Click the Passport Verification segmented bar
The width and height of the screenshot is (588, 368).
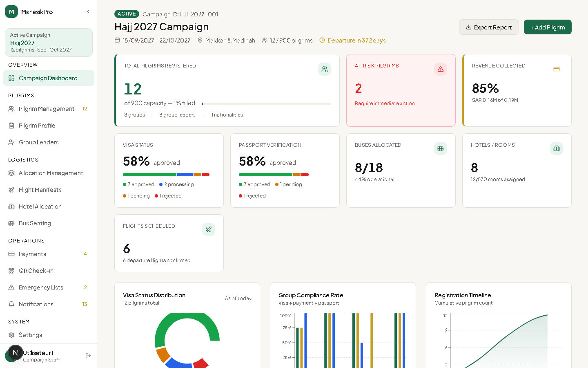tap(274, 175)
